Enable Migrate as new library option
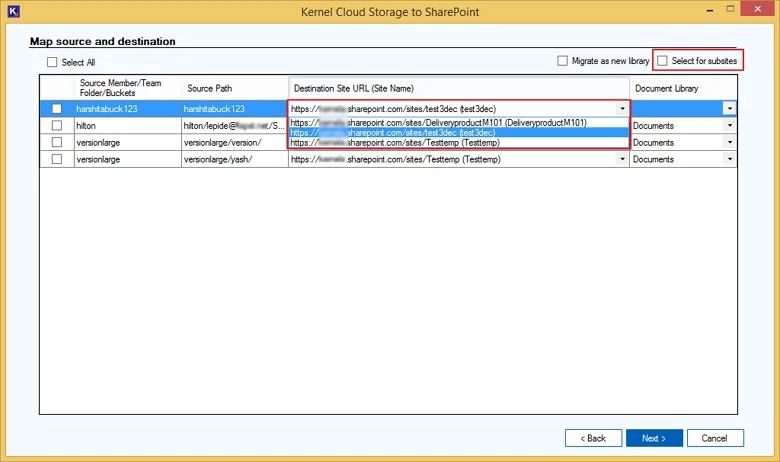Image resolution: width=780 pixels, height=462 pixels. 562,61
